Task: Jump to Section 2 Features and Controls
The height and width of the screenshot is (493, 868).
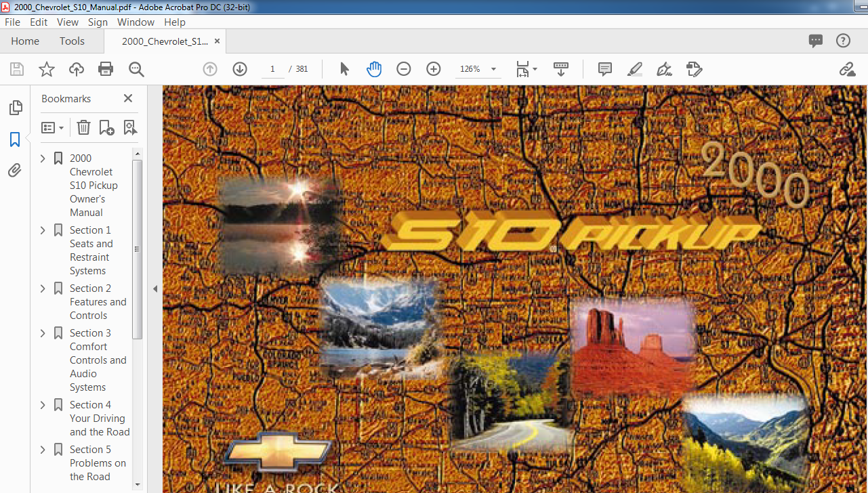Action: pos(98,301)
